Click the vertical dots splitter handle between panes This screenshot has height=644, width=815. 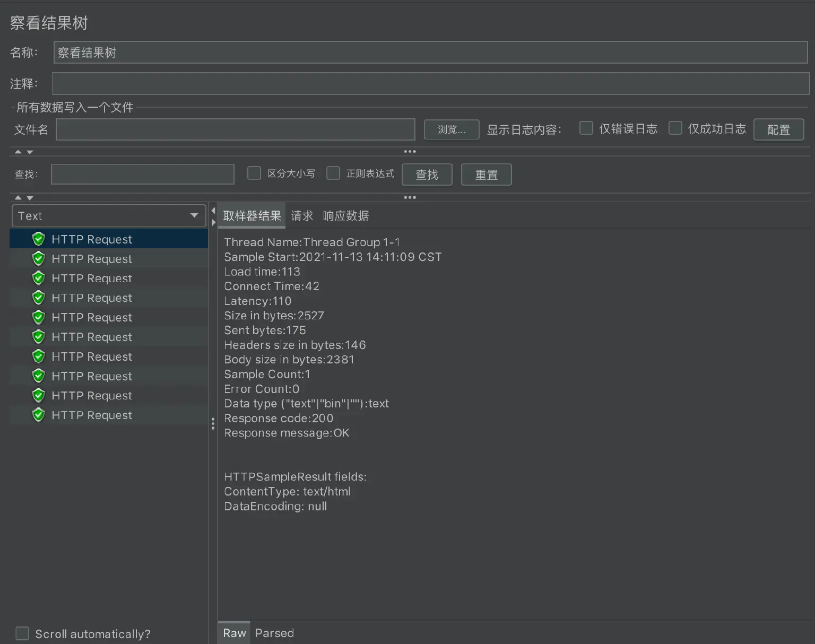tap(213, 423)
